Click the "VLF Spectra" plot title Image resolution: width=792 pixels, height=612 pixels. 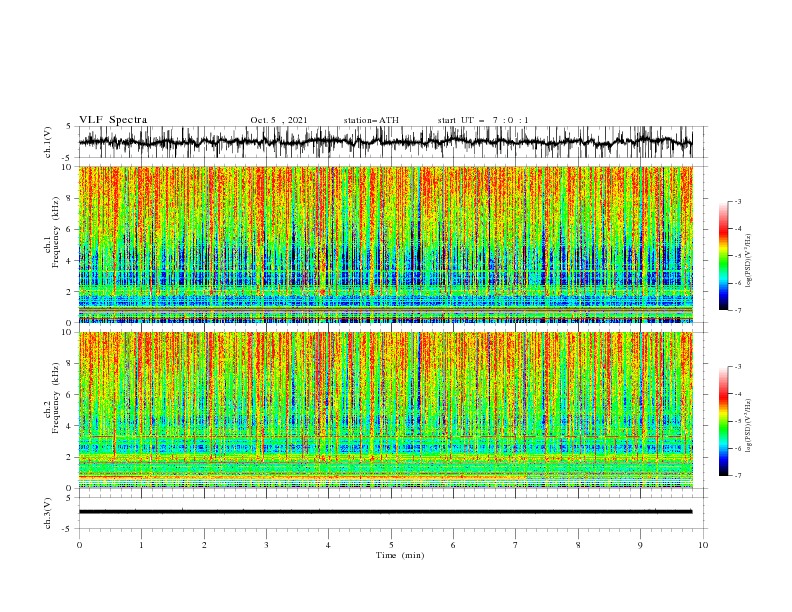click(x=113, y=120)
